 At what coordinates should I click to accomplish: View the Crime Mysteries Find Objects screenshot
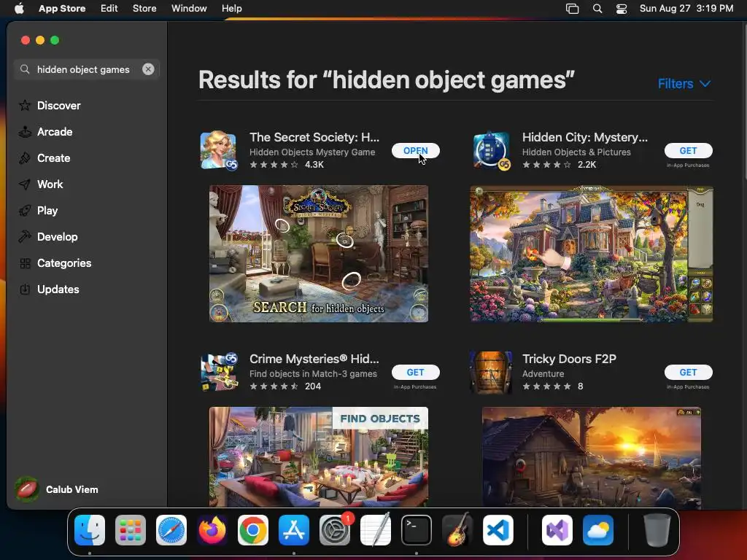(x=319, y=456)
